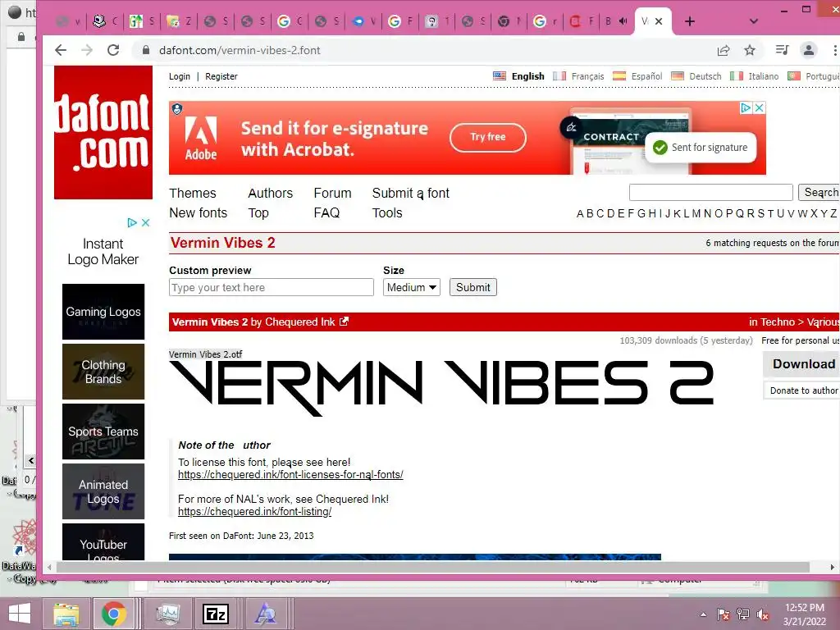
Task: Click the Register link
Action: [x=221, y=76]
